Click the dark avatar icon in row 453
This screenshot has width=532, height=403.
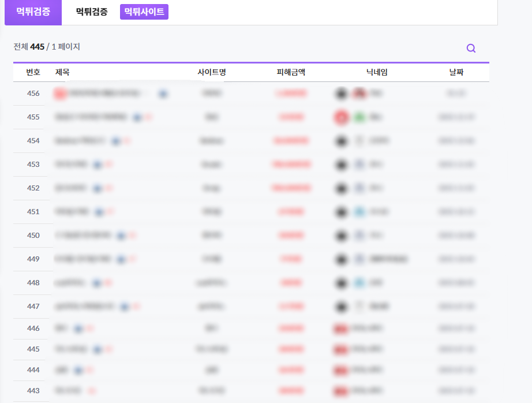pyautogui.click(x=341, y=165)
